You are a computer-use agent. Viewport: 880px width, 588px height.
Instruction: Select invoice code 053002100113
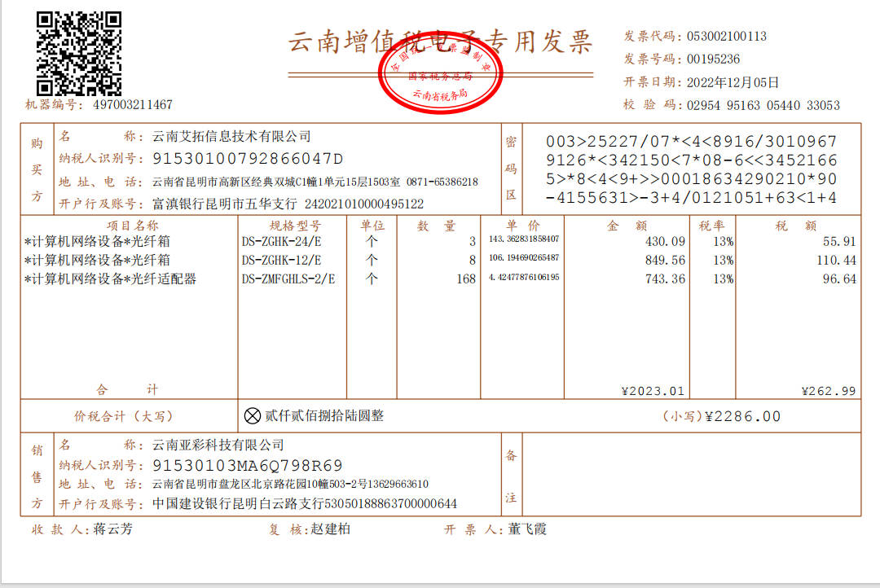pos(727,37)
